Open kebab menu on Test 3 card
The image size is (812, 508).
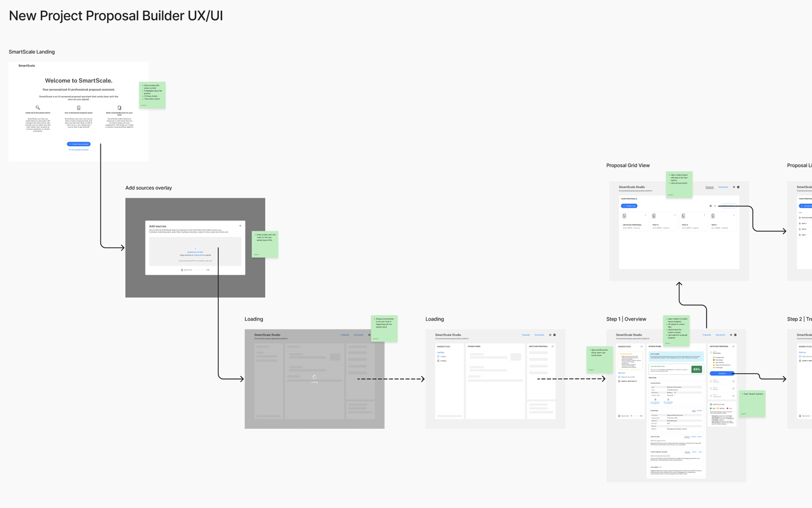click(x=675, y=215)
